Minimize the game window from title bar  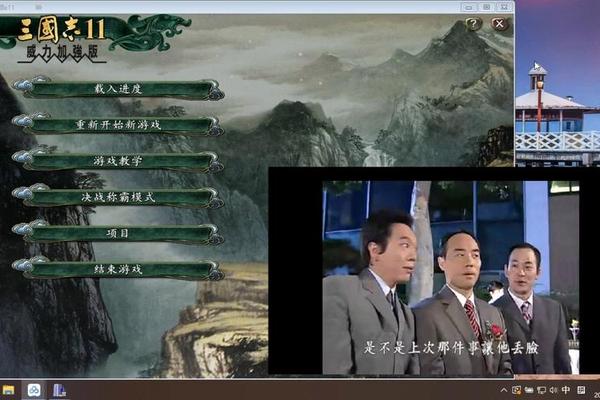(470, 7)
